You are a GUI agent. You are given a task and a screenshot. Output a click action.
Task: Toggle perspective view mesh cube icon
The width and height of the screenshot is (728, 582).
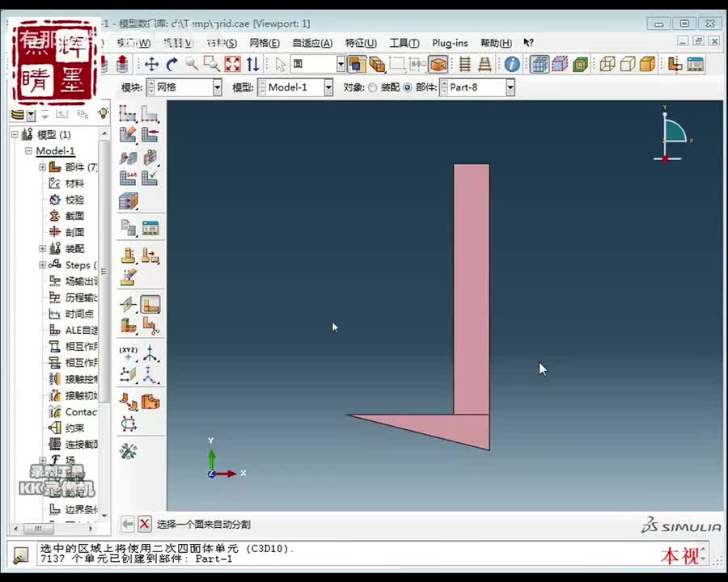(540, 64)
